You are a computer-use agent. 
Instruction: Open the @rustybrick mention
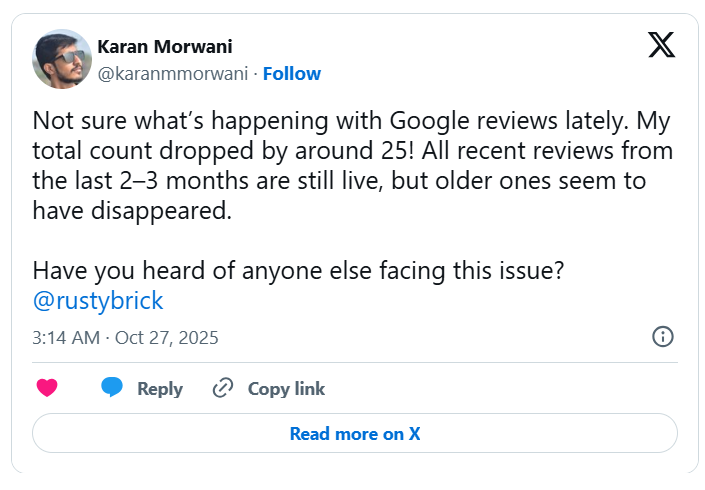tap(97, 299)
